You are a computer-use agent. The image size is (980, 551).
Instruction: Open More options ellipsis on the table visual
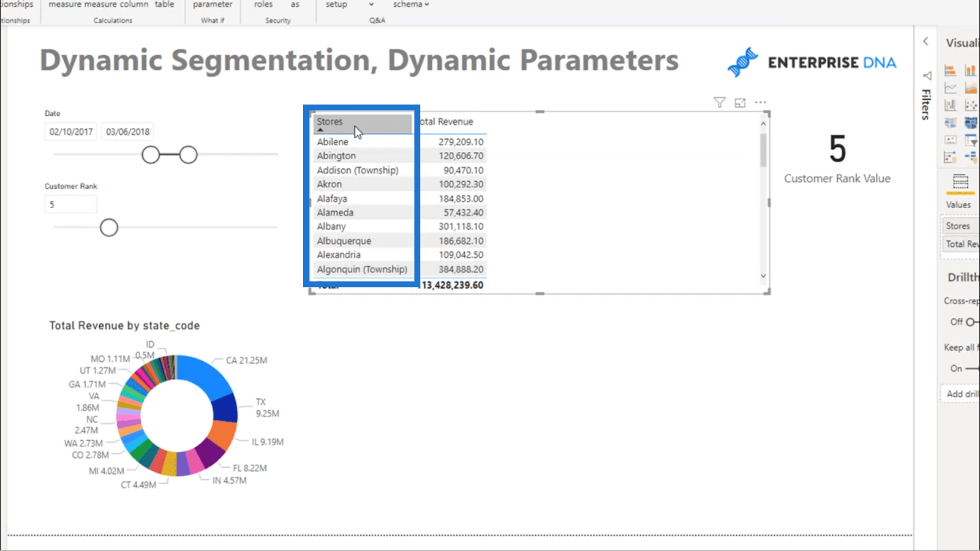click(760, 102)
